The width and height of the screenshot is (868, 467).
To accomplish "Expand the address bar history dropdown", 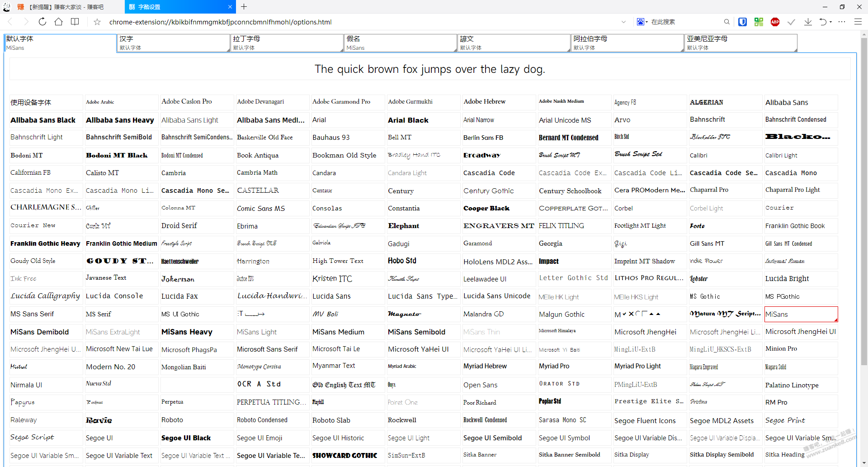I will click(x=623, y=22).
